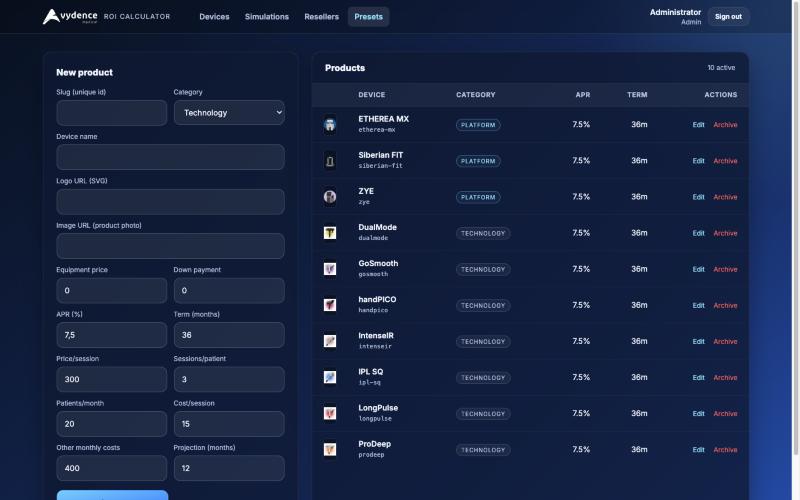
Task: Go to the Resellers page
Action: coord(321,17)
